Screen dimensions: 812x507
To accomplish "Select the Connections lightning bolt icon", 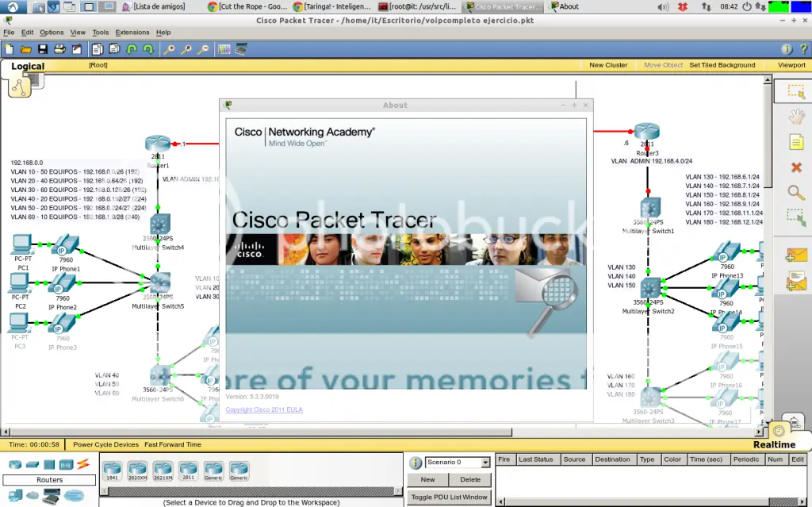I will pyautogui.click(x=83, y=464).
